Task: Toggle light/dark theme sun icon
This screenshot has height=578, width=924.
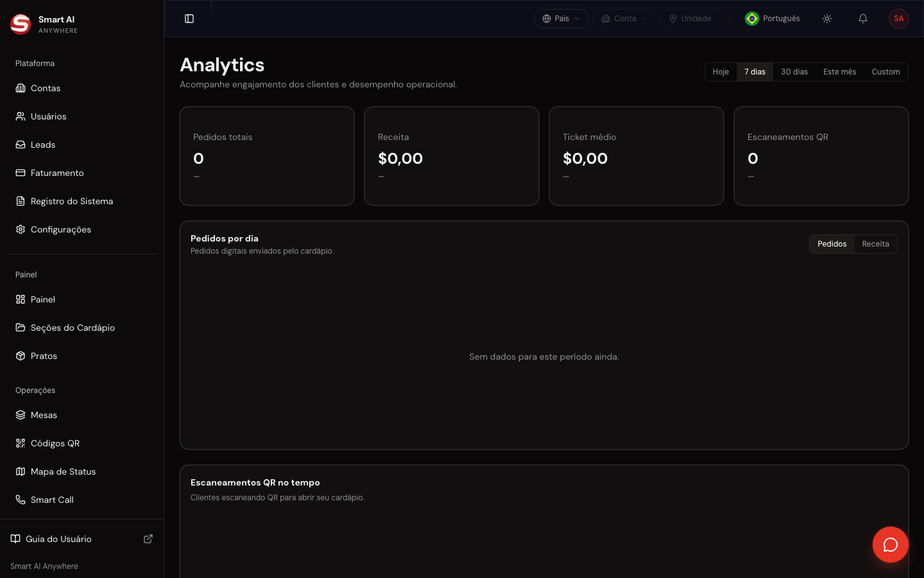Action: point(827,19)
